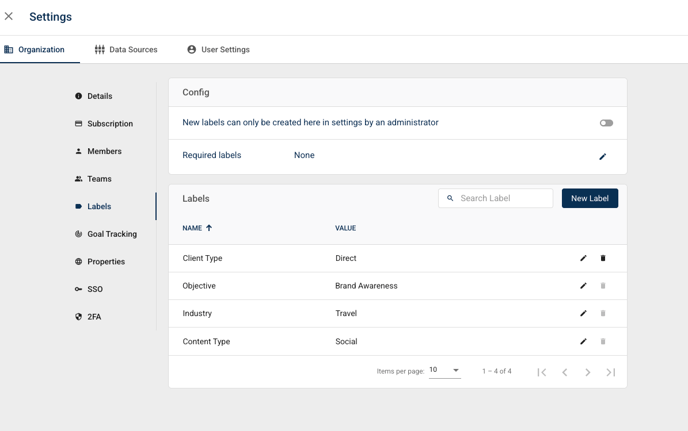Edit the Industry label row

tap(583, 314)
